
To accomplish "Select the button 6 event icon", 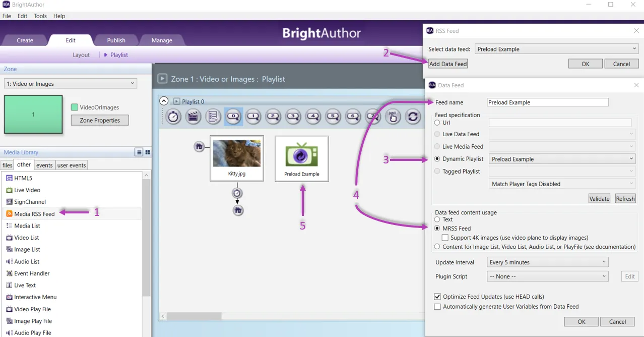I will pos(353,117).
